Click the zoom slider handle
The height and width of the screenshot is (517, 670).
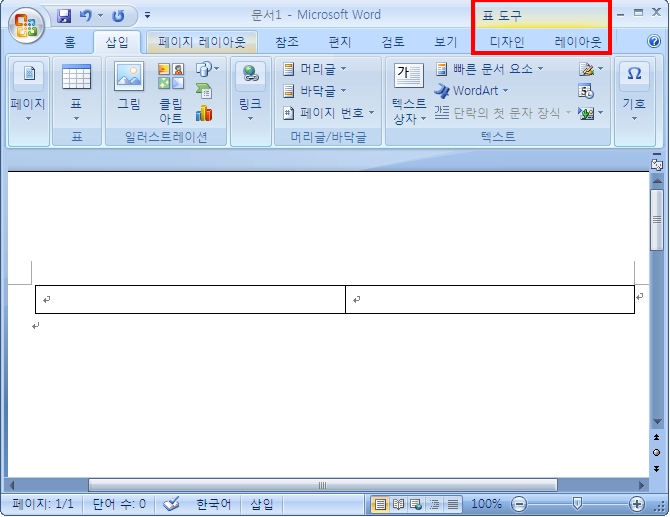tap(577, 504)
